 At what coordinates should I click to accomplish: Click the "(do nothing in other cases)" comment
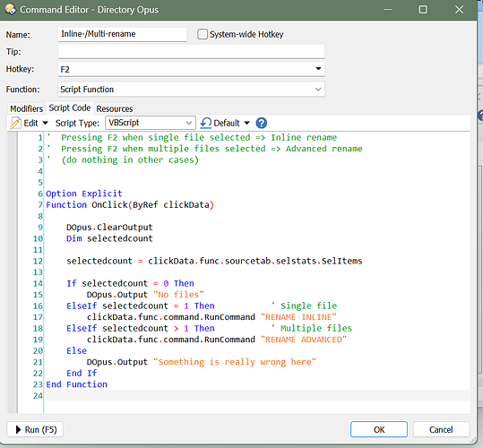[130, 160]
